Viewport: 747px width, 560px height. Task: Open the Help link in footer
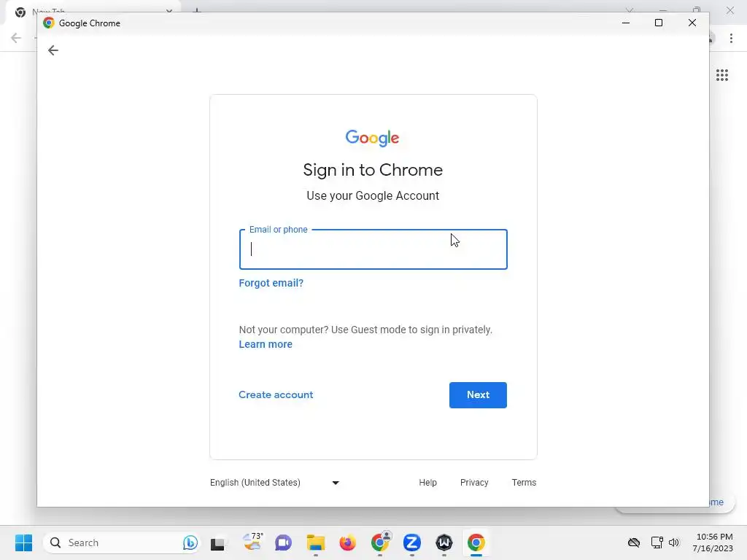pos(427,483)
